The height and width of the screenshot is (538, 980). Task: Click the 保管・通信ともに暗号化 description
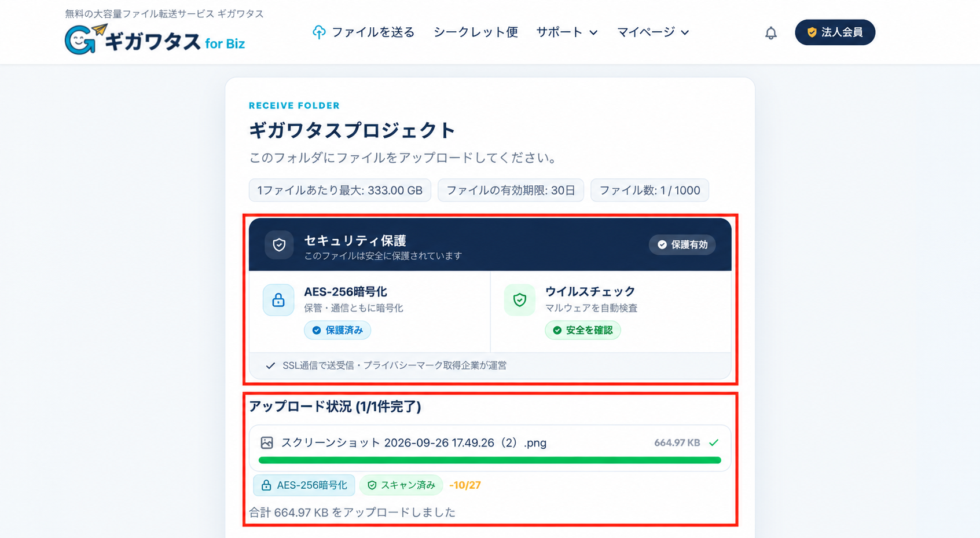[354, 308]
